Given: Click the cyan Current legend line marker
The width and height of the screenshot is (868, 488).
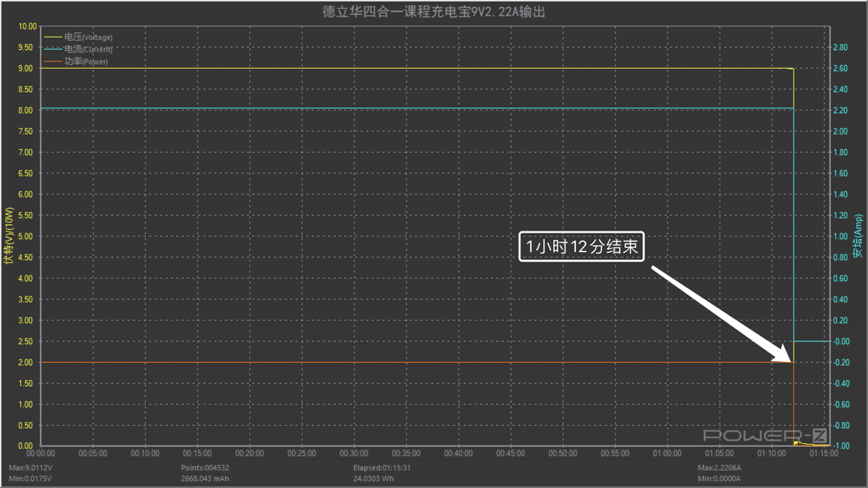Looking at the screenshot, I should [x=54, y=49].
